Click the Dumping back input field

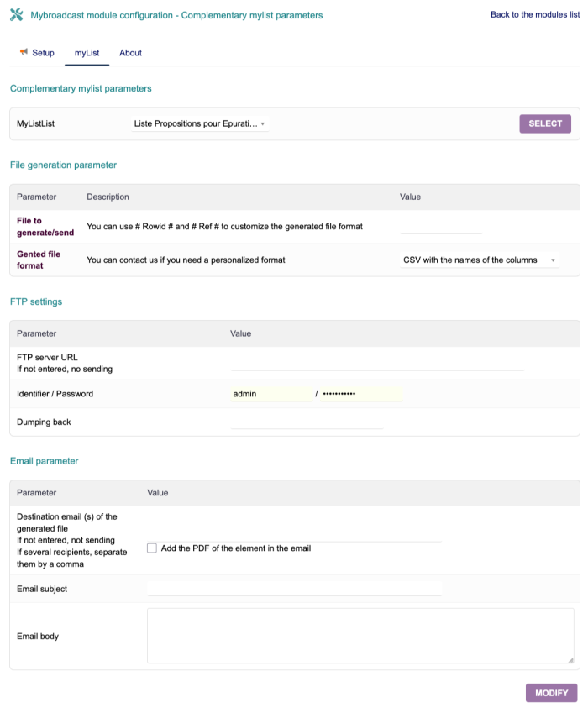[306, 422]
